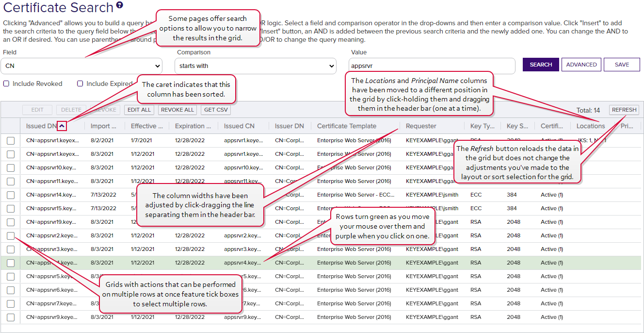The width and height of the screenshot is (644, 333).
Task: Open the ADVANCED search options
Action: point(581,65)
